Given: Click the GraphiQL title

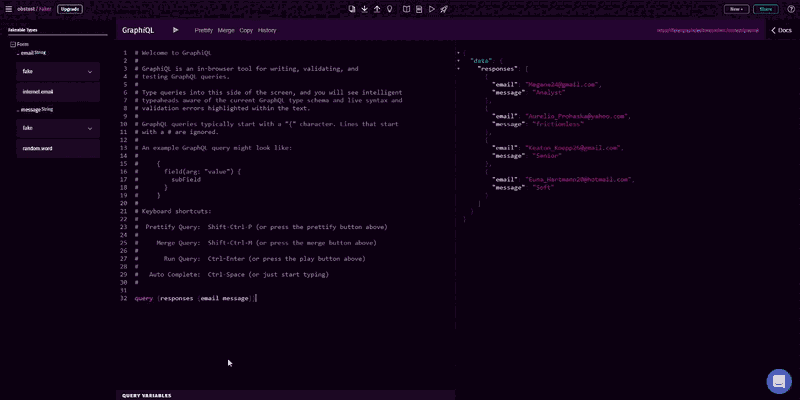Looking at the screenshot, I should click(x=138, y=30).
